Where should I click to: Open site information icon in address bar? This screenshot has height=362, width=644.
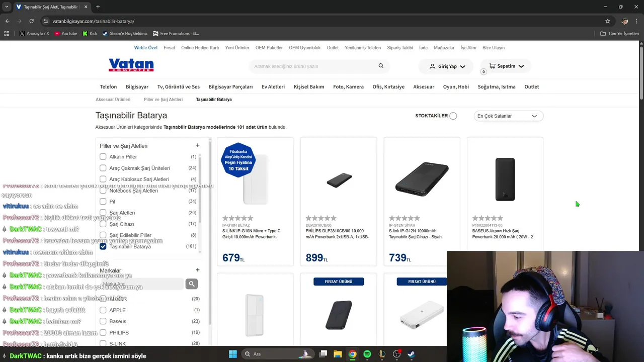(x=46, y=21)
